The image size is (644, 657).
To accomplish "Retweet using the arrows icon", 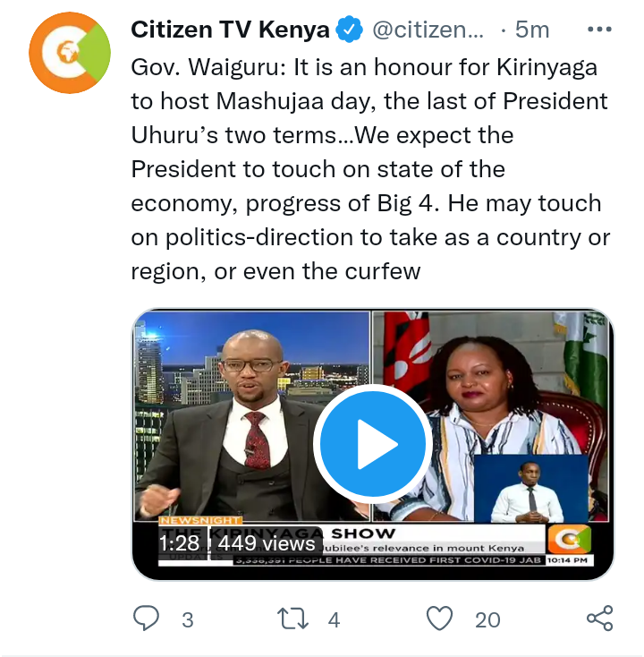I will pyautogui.click(x=292, y=619).
